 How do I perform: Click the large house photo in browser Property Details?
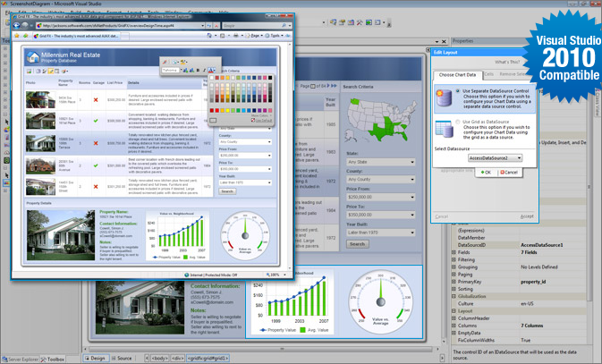(61, 235)
